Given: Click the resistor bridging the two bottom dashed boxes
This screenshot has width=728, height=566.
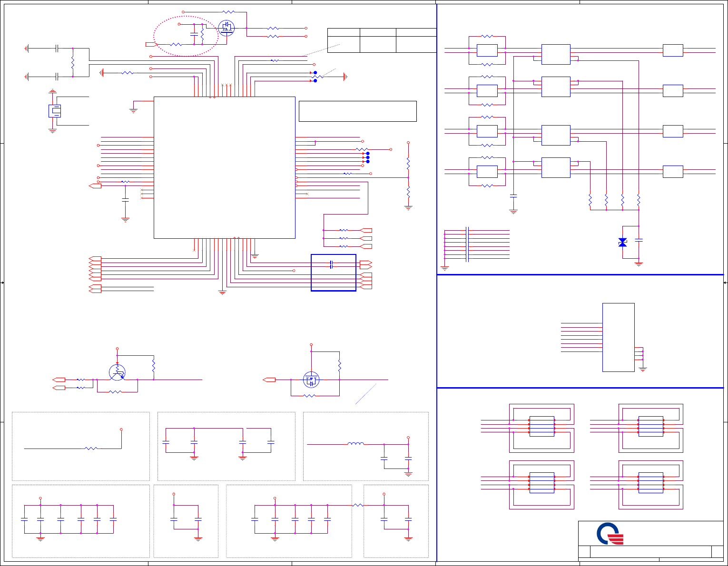Looking at the screenshot, I should [x=358, y=505].
